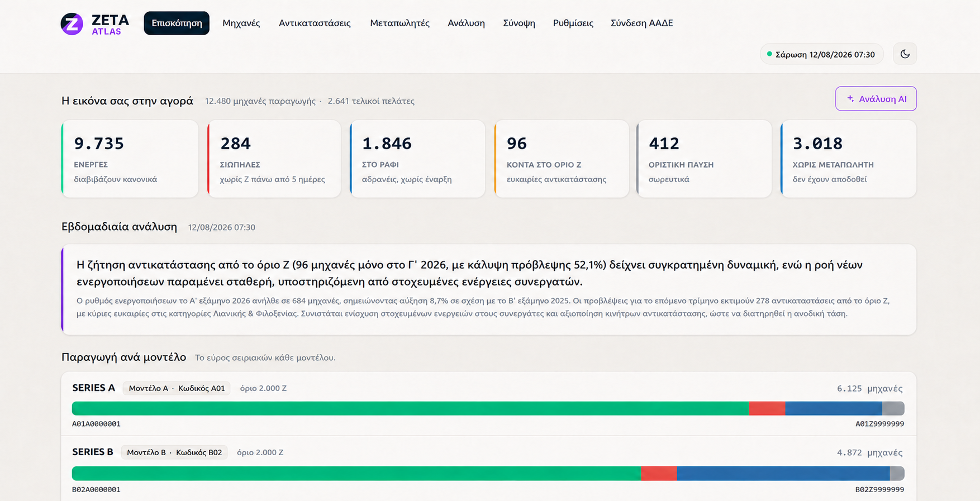Click serial B02A0000001
980x501 pixels.
(x=96, y=489)
